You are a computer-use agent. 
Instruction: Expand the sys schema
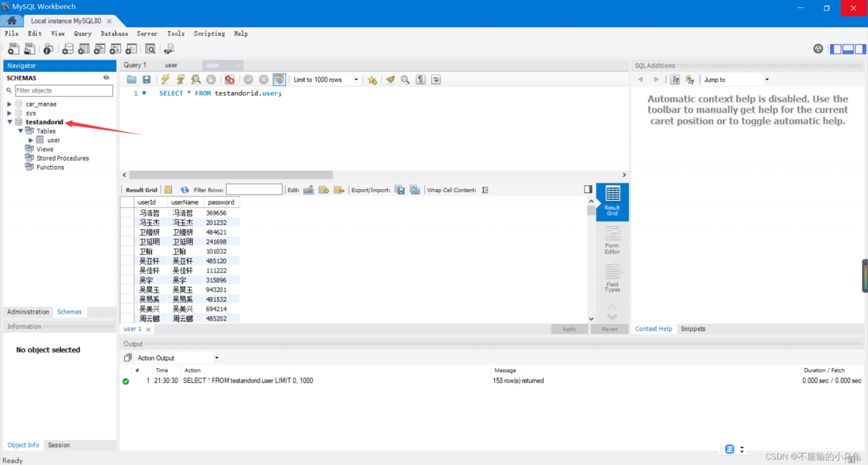tap(9, 113)
